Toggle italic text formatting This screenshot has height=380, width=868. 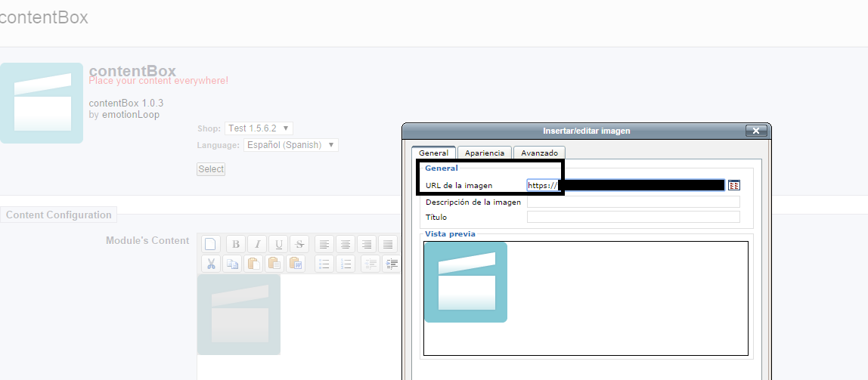pos(257,244)
